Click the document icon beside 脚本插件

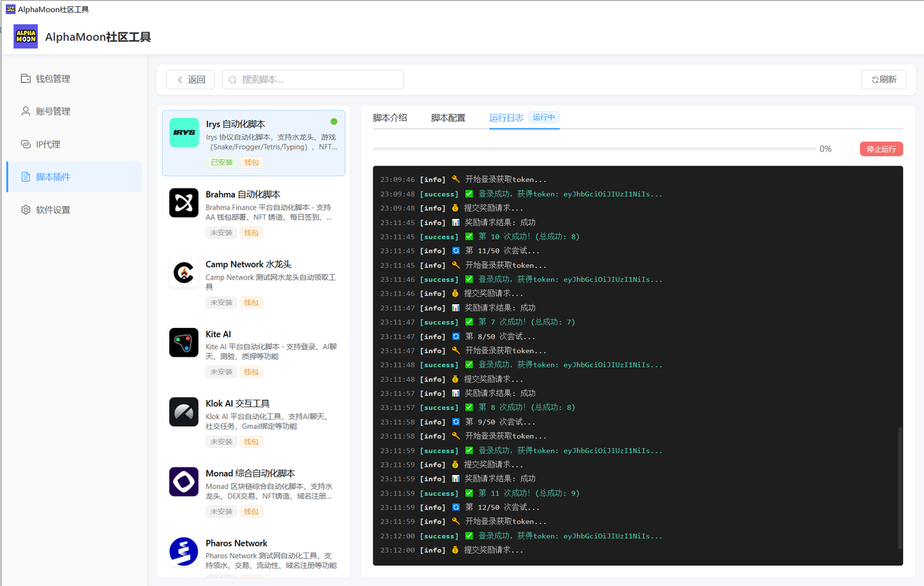click(x=26, y=177)
